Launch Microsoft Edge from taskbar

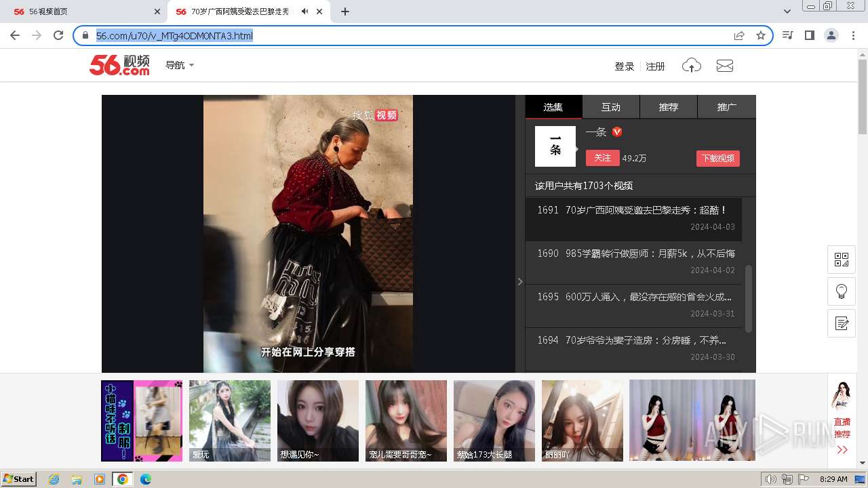click(146, 479)
